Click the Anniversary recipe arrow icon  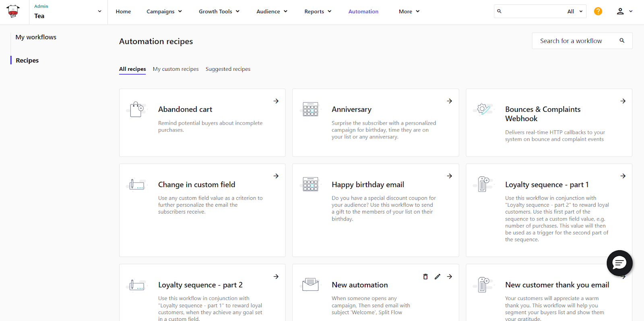tap(450, 101)
